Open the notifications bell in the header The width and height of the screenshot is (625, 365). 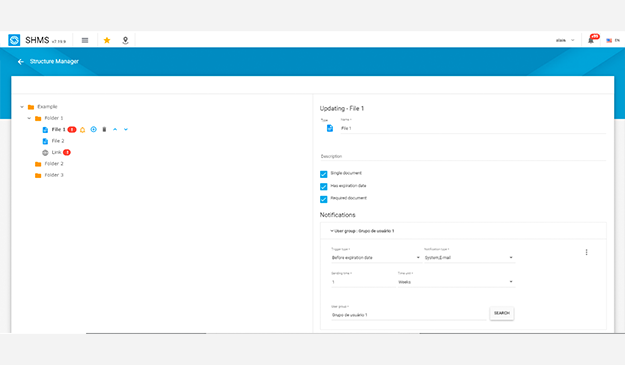click(x=591, y=40)
